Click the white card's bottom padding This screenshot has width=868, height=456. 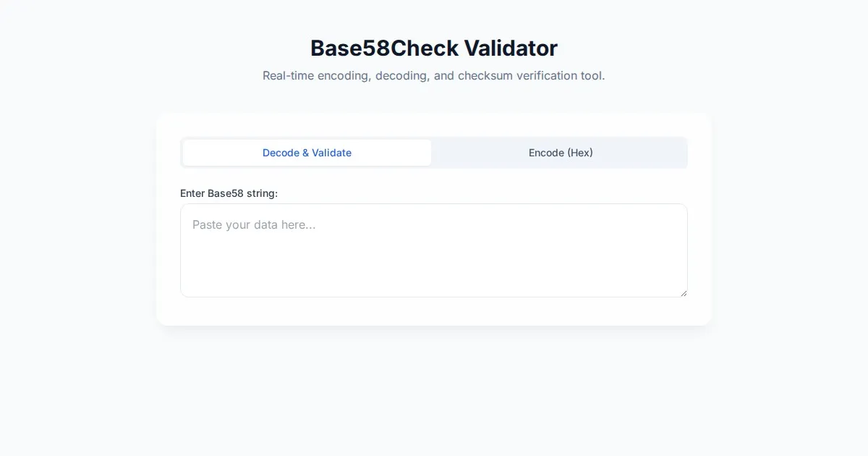point(434,311)
